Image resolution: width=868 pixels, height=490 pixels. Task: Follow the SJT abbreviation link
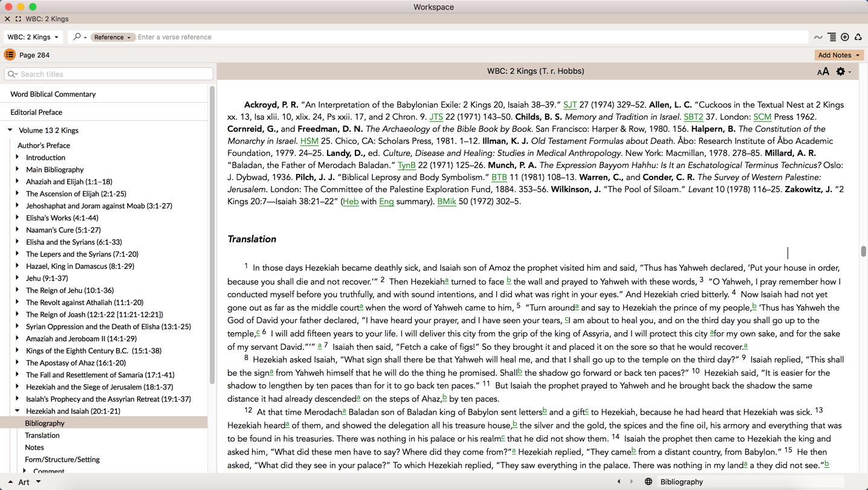[x=570, y=105]
